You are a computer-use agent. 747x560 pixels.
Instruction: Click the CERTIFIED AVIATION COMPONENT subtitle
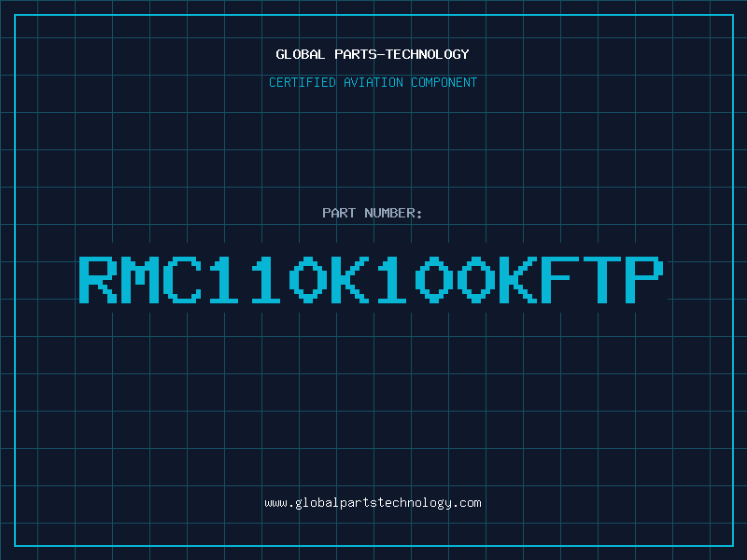click(373, 82)
